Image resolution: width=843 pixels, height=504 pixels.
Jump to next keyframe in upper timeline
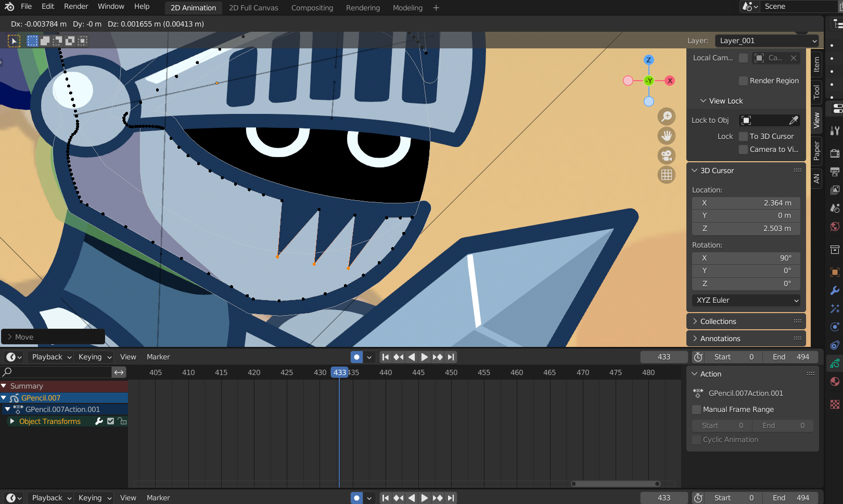pos(438,357)
